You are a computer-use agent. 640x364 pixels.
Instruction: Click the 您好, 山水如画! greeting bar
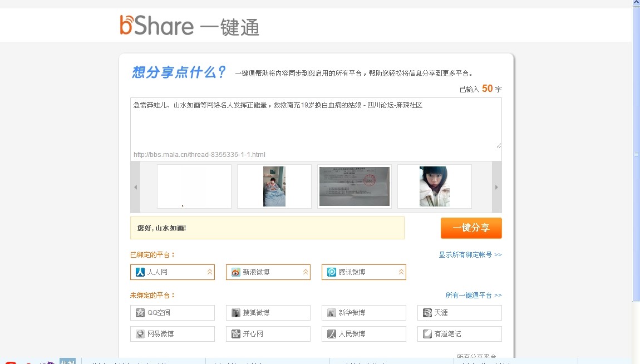point(267,228)
